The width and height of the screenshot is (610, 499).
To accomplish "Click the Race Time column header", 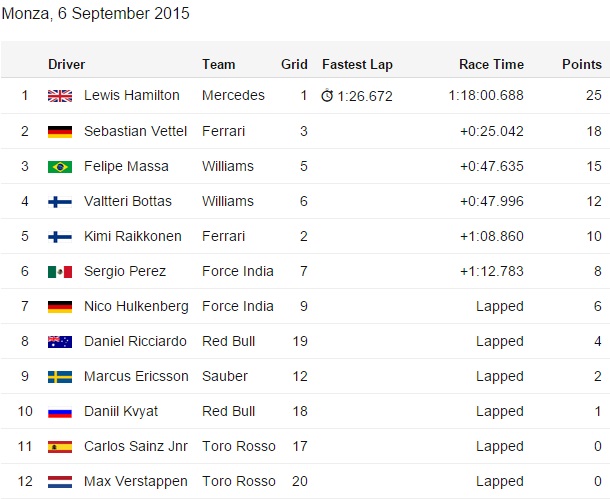I will pyautogui.click(x=491, y=64).
